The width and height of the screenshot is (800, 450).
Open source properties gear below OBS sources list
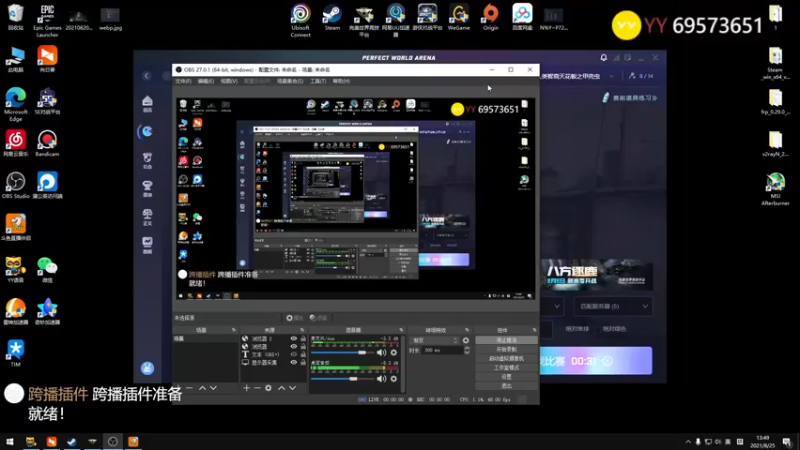point(269,388)
